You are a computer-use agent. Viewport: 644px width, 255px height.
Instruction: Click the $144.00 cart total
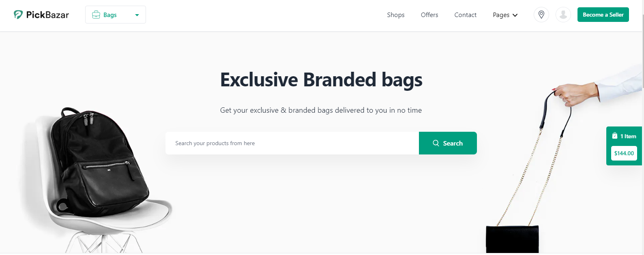(624, 153)
